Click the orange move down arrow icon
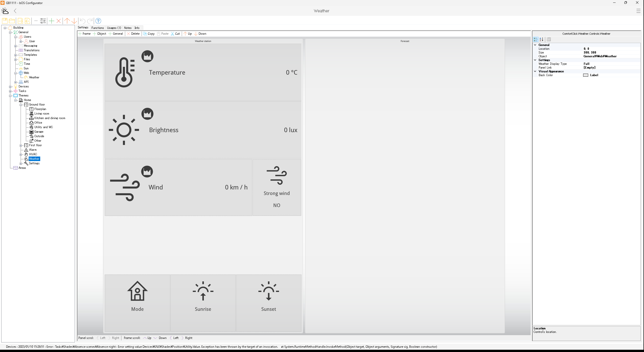This screenshot has height=352, width=644. (74, 21)
